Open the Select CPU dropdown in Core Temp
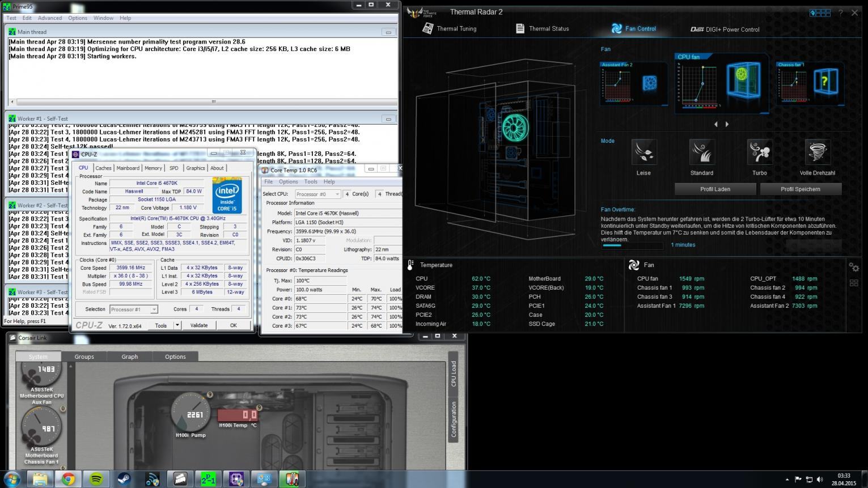This screenshot has height=488, width=868. [317, 194]
